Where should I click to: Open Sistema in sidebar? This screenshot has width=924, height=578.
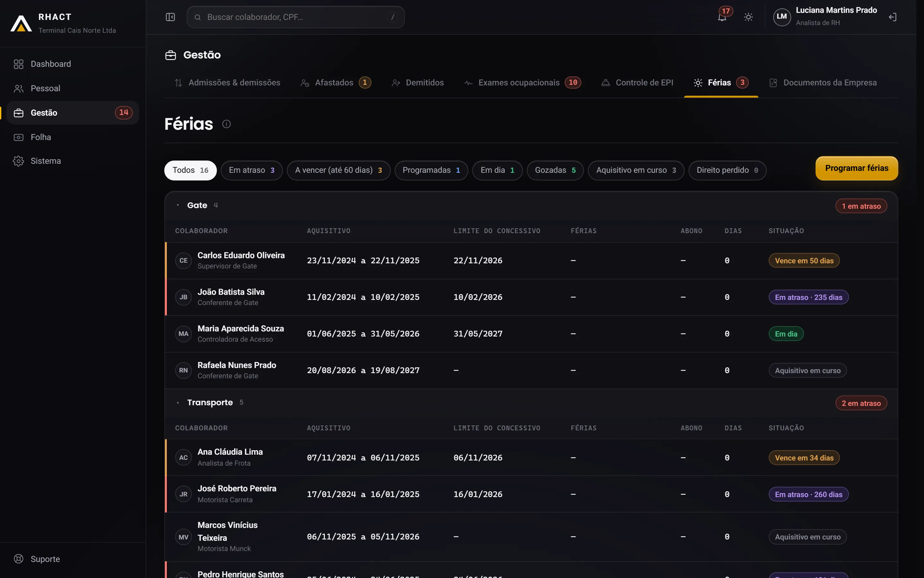(73, 161)
